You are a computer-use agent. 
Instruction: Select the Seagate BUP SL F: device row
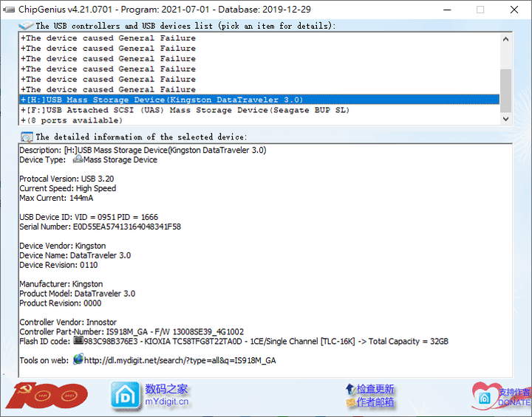click(259, 110)
